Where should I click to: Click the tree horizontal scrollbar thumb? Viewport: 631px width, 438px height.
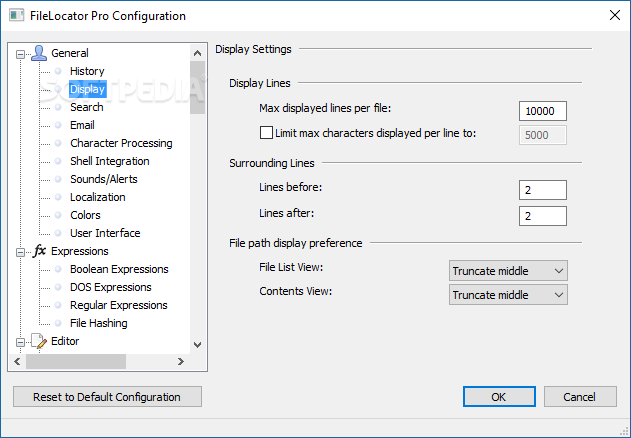[x=76, y=362]
